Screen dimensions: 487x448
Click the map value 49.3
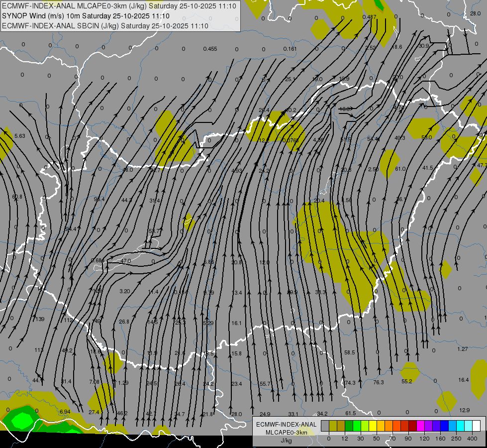(x=400, y=138)
